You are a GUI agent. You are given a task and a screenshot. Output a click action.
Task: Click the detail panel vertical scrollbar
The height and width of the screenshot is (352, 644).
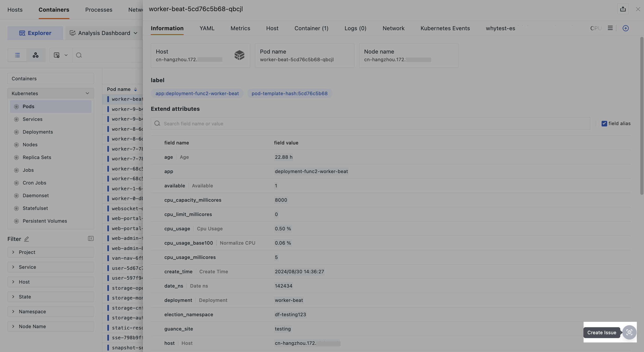(x=642, y=117)
